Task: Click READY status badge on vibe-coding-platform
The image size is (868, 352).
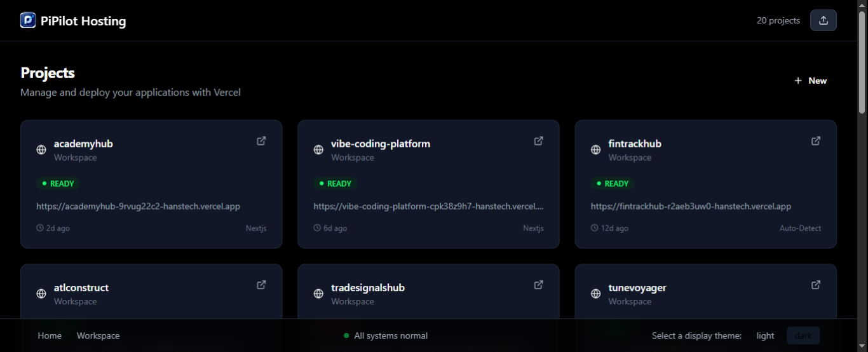Action: pyautogui.click(x=335, y=184)
